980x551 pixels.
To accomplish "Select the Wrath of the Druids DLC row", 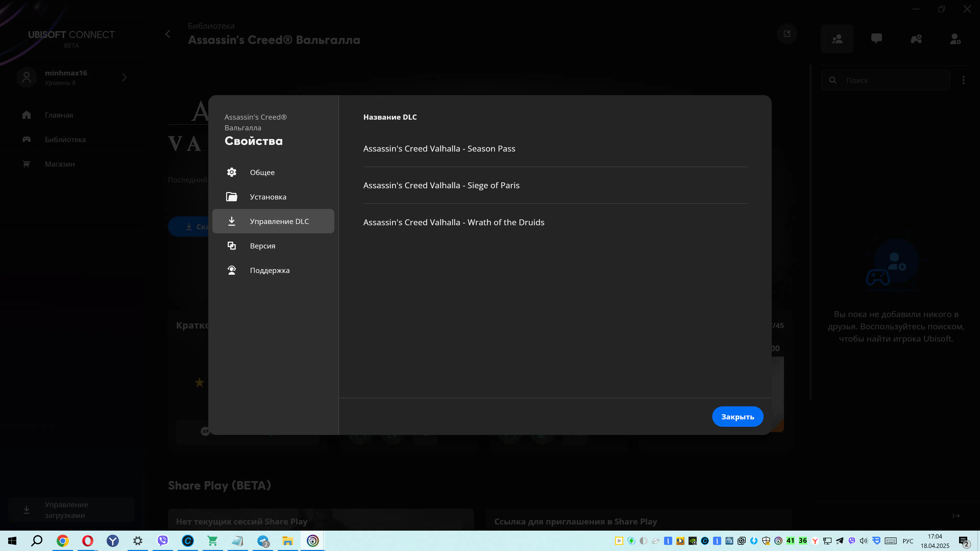I will [x=555, y=222].
